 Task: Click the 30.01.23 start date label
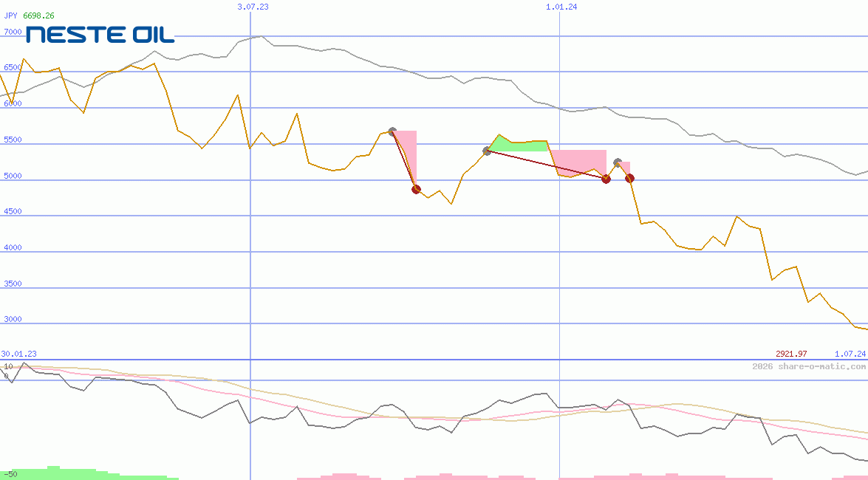point(18,354)
